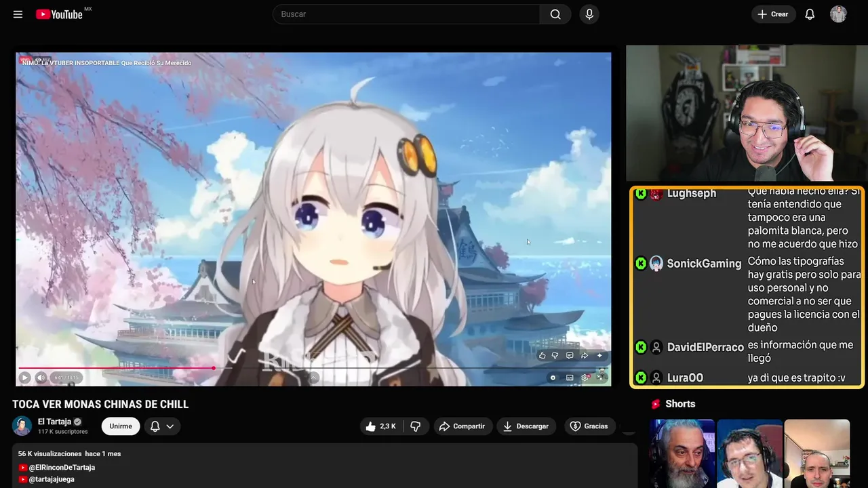Click the Shorts section icon
Image resolution: width=868 pixels, height=488 pixels.
tap(656, 404)
